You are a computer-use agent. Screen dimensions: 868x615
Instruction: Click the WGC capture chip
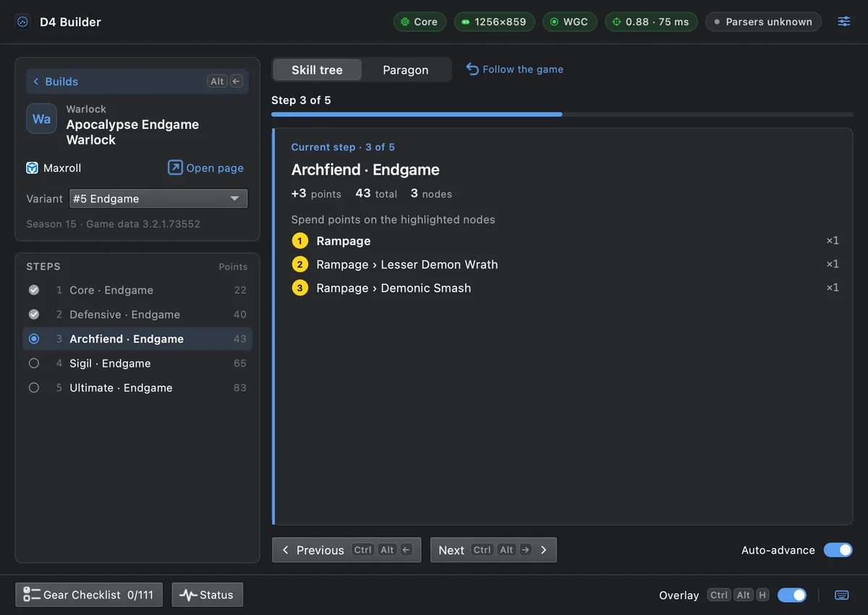pos(570,22)
